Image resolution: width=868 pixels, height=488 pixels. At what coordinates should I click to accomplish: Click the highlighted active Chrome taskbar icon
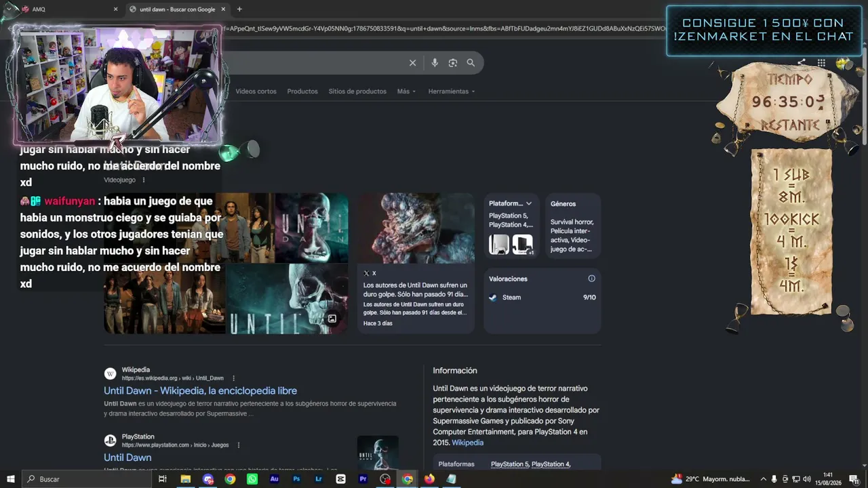pos(407,479)
